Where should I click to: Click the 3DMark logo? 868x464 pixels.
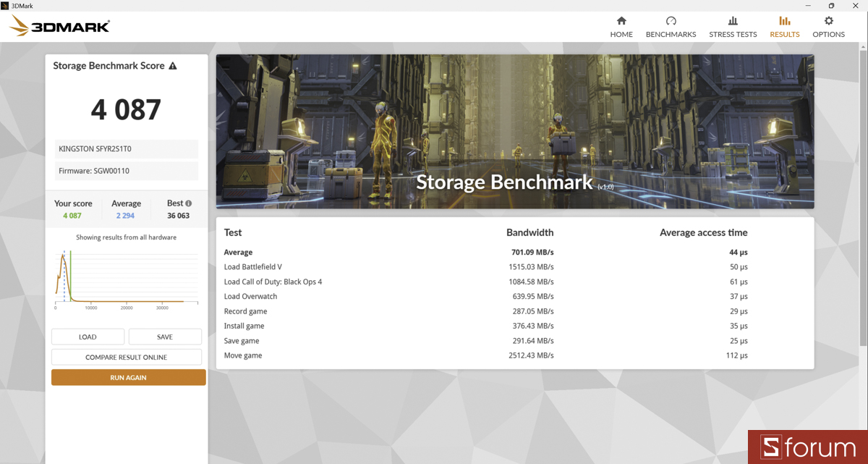(59, 27)
